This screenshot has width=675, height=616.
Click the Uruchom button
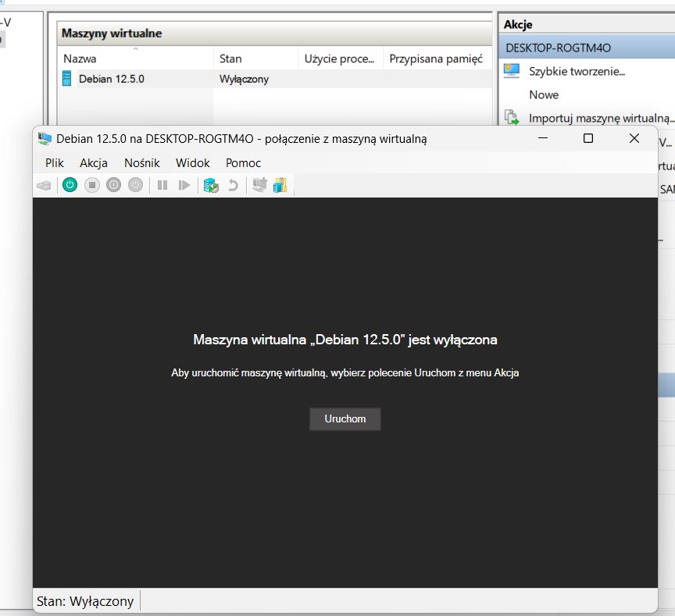[345, 419]
